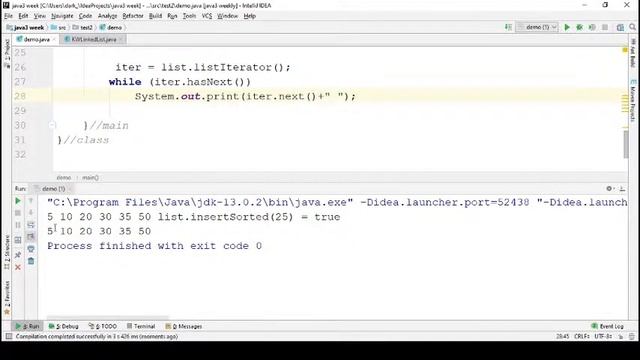This screenshot has height=360, width=640.
Task: Collapse code fold at line 30
Action: pos(52,125)
